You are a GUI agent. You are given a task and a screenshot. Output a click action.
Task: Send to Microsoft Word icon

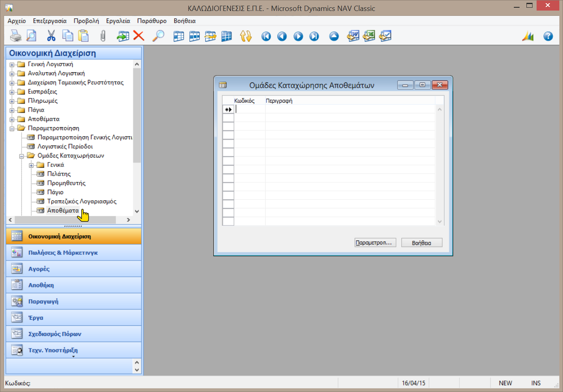point(353,36)
